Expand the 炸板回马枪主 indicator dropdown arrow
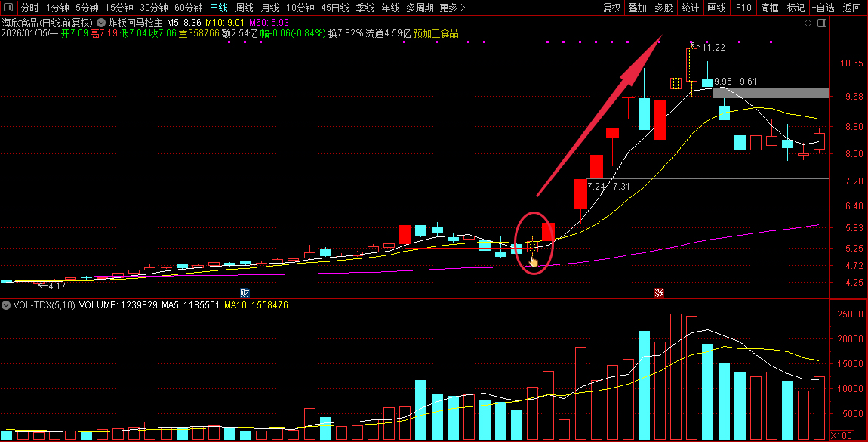Viewport: 868px width, 442px height. click(101, 23)
